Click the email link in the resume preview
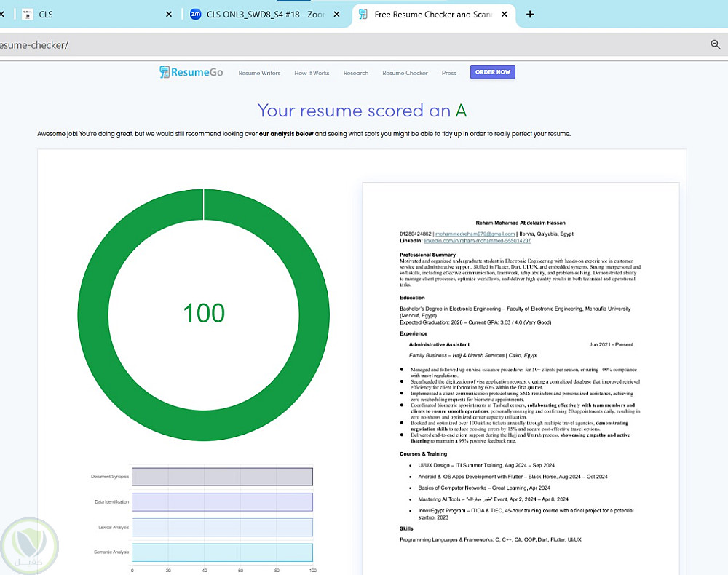Screen dimensions: 728x575 click(x=475, y=234)
